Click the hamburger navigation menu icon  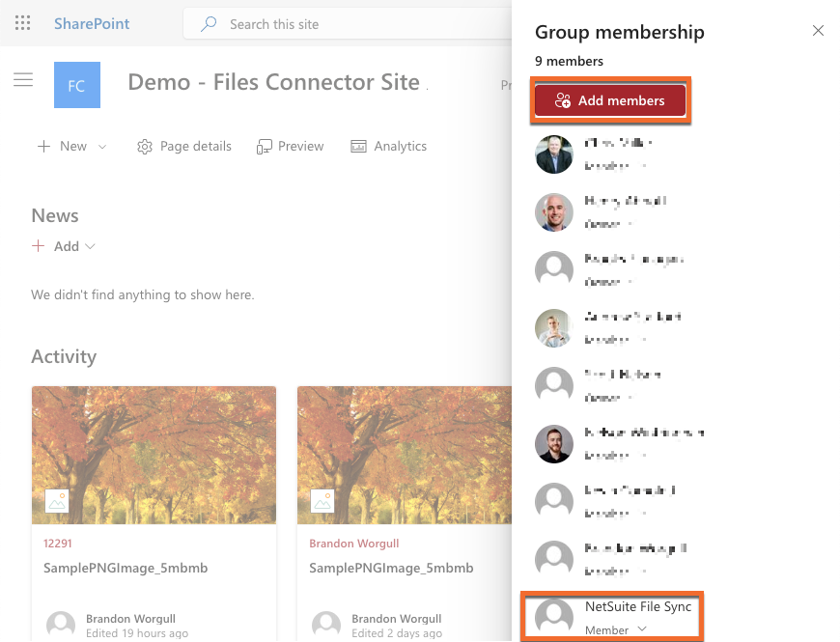[x=23, y=80]
